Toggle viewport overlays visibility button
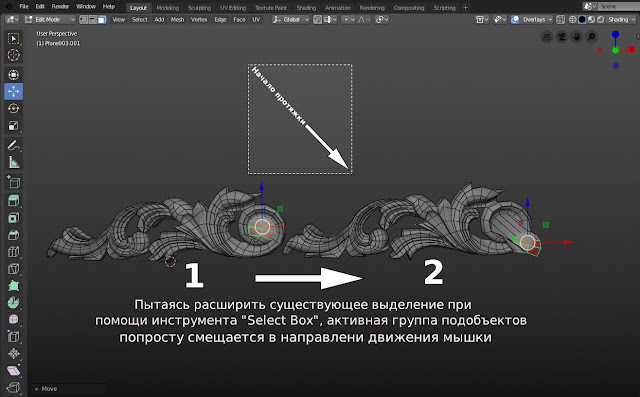 [515, 19]
